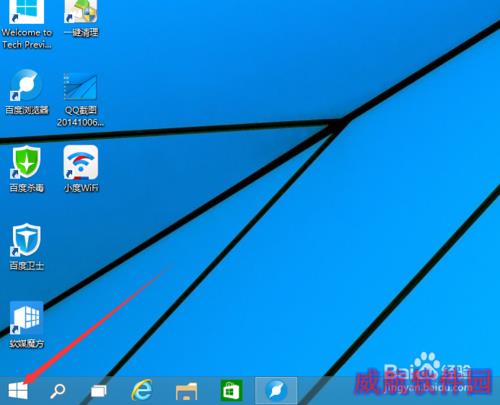Select the 百度浏览器 desktop icon
The width and height of the screenshot is (500, 405).
tap(27, 92)
